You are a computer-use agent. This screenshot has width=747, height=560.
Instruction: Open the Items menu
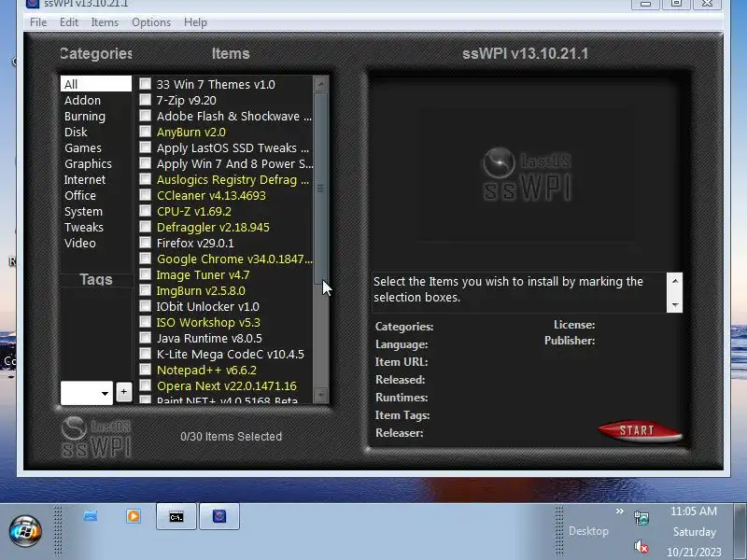[x=105, y=22]
